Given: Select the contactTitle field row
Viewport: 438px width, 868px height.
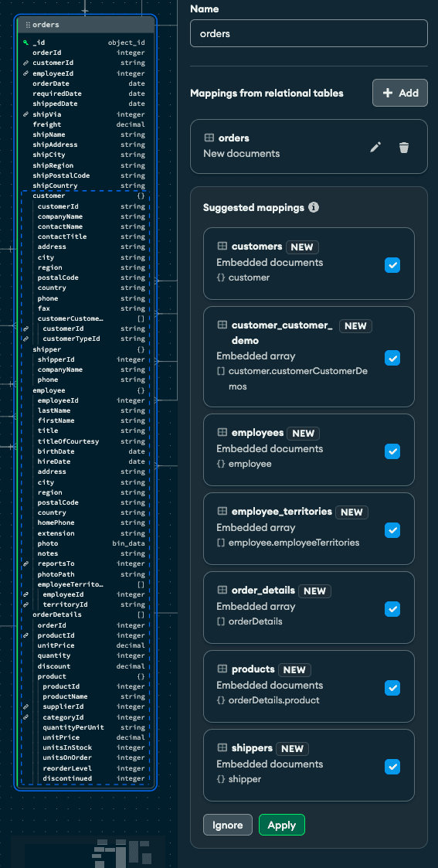Looking at the screenshot, I should [86, 237].
